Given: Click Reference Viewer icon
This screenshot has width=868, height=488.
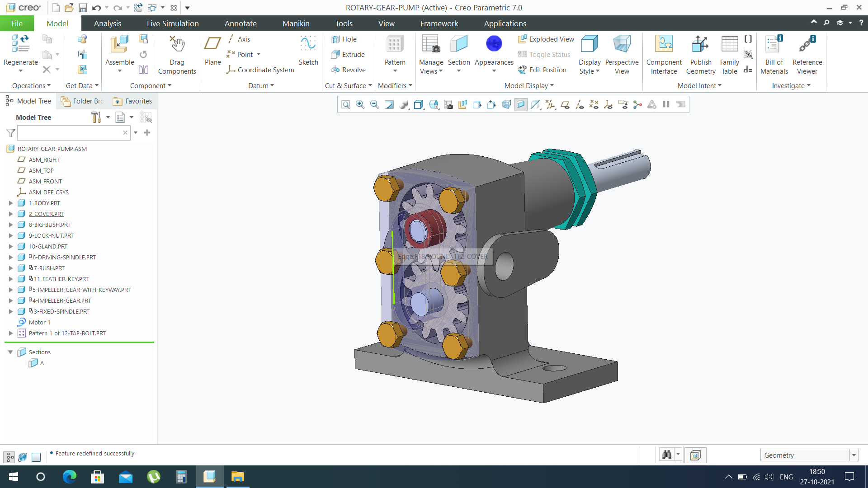Looking at the screenshot, I should 807,45.
